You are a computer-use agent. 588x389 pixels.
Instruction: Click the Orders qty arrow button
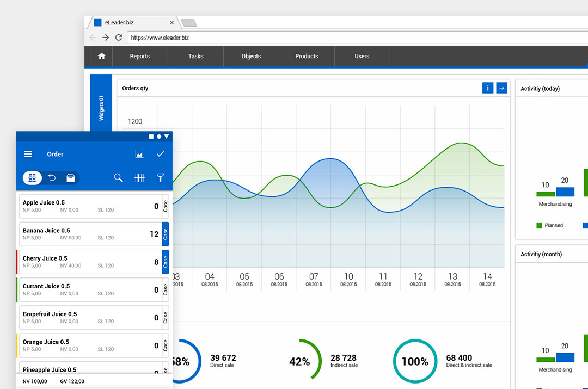click(x=502, y=88)
